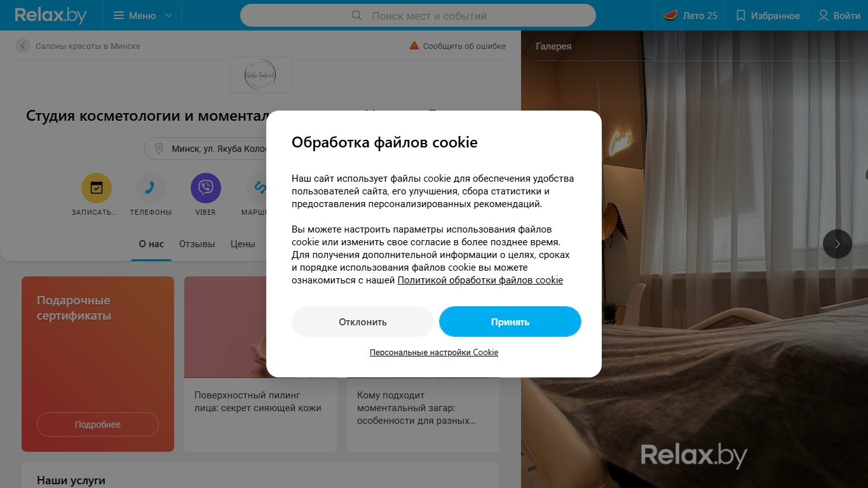Switch to the Отзывы tab
This screenshot has height=488, width=868.
point(197,244)
